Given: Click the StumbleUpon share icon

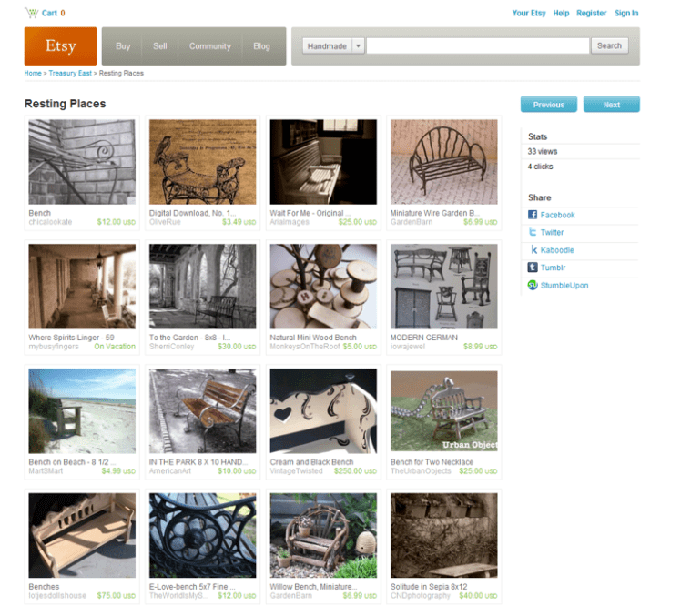Looking at the screenshot, I should pos(533,285).
